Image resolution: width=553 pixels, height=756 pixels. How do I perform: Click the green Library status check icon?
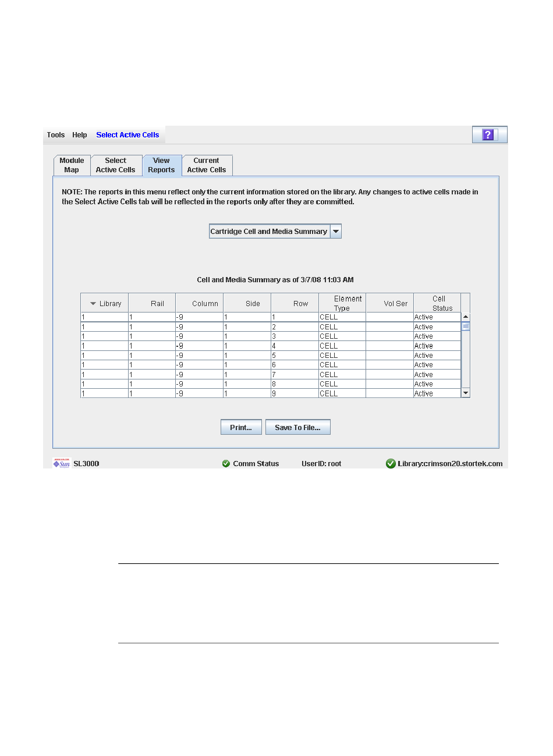coord(391,464)
